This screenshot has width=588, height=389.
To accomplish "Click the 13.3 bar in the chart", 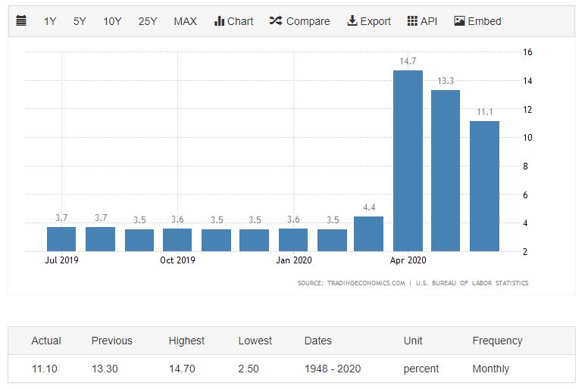I will pyautogui.click(x=446, y=171).
